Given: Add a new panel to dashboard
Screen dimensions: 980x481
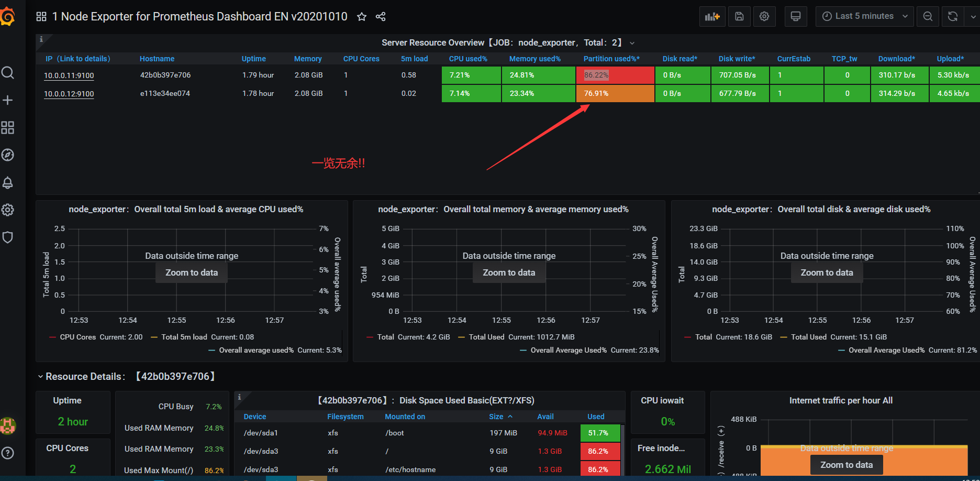Looking at the screenshot, I should [712, 17].
